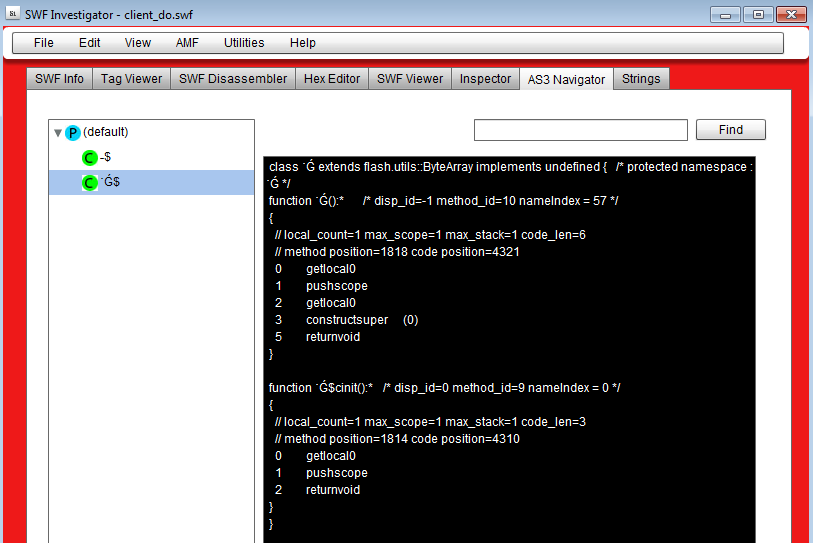This screenshot has height=543, width=813.
Task: Switch to the Strings tab
Action: [641, 79]
